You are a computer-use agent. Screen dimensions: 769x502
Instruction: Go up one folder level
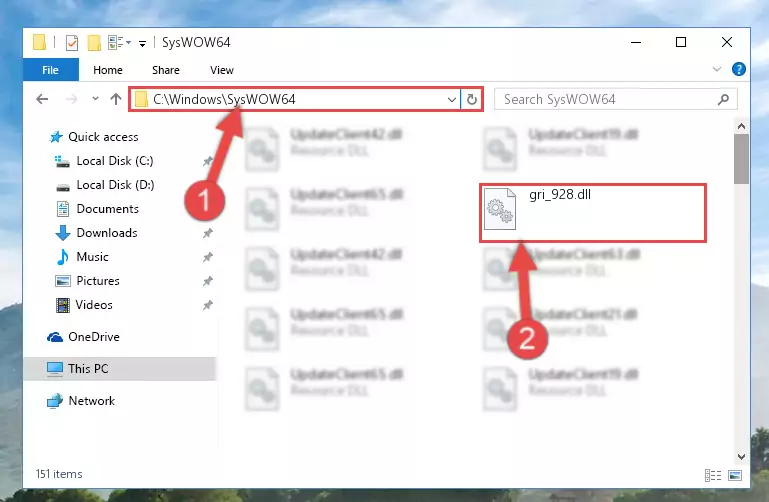[116, 99]
